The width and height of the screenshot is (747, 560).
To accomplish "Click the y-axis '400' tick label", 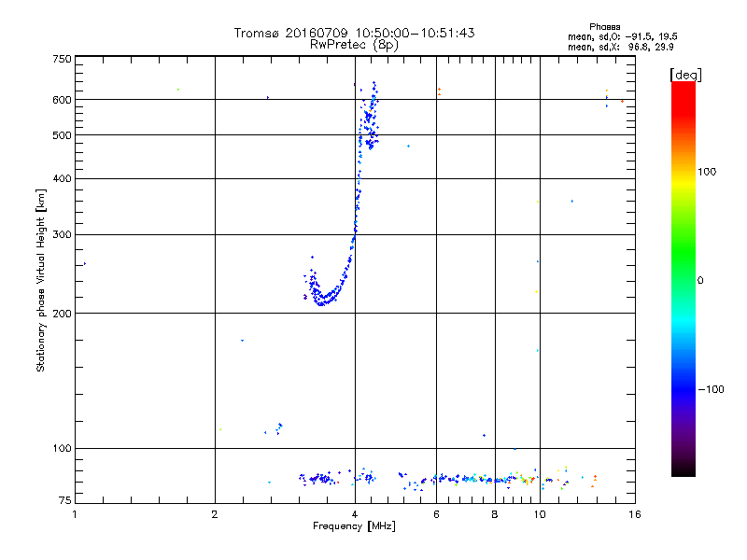I will pos(62,178).
